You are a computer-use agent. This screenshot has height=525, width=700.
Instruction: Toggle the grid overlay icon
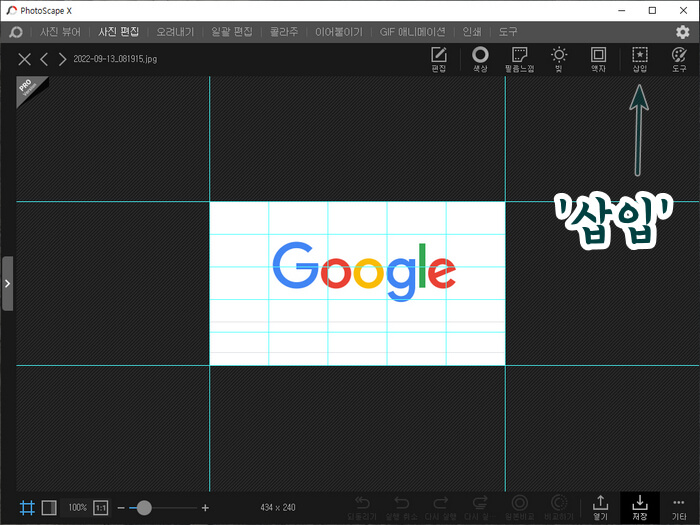pyautogui.click(x=27, y=508)
